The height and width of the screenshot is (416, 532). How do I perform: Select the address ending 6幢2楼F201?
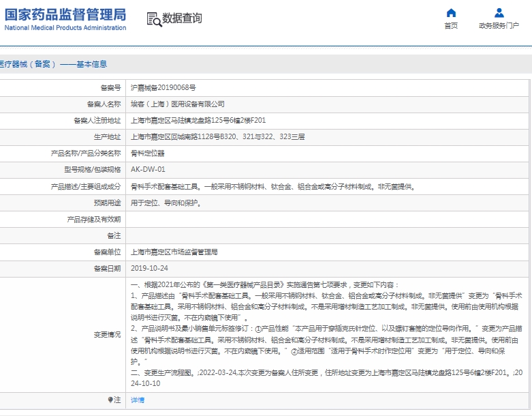coord(198,120)
